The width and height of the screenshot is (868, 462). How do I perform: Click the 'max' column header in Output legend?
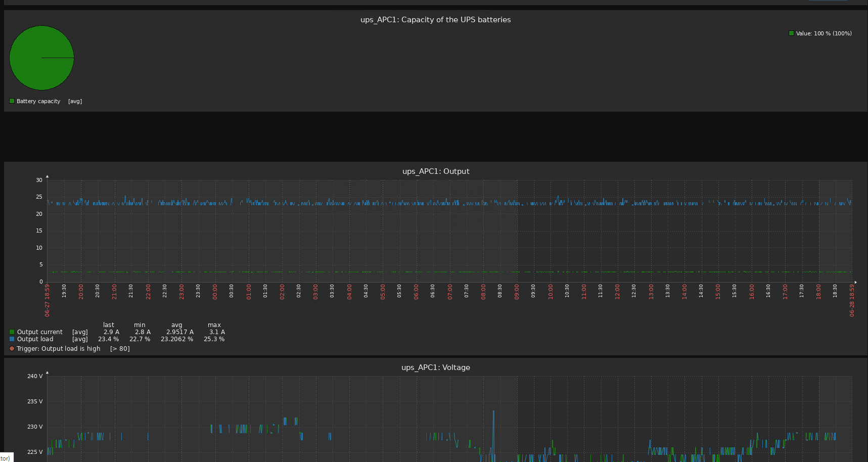click(x=214, y=325)
